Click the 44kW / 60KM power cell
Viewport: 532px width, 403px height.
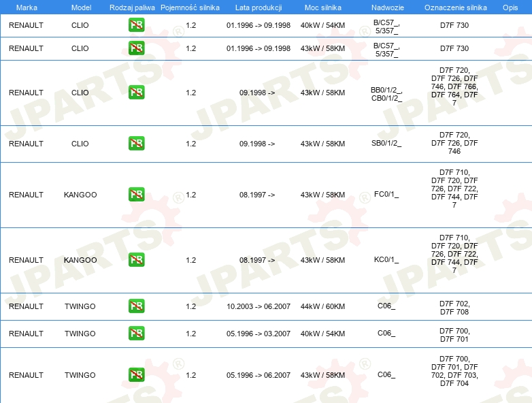[x=322, y=306]
